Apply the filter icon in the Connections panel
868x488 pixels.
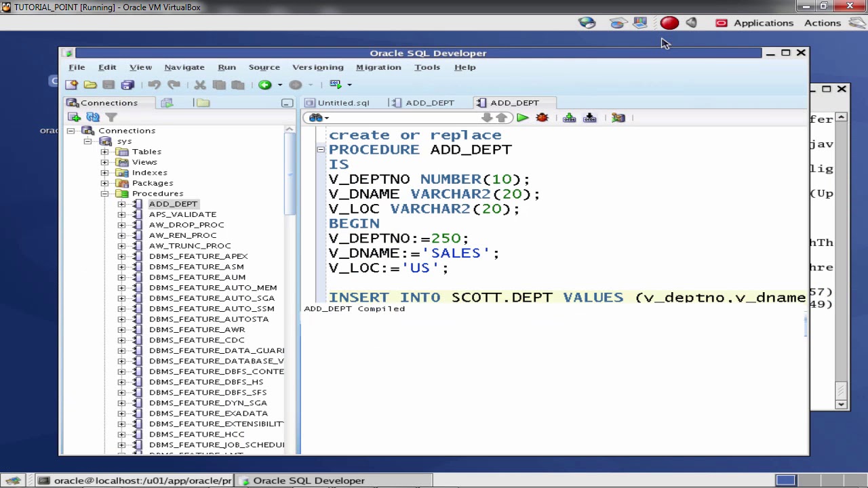(x=111, y=117)
